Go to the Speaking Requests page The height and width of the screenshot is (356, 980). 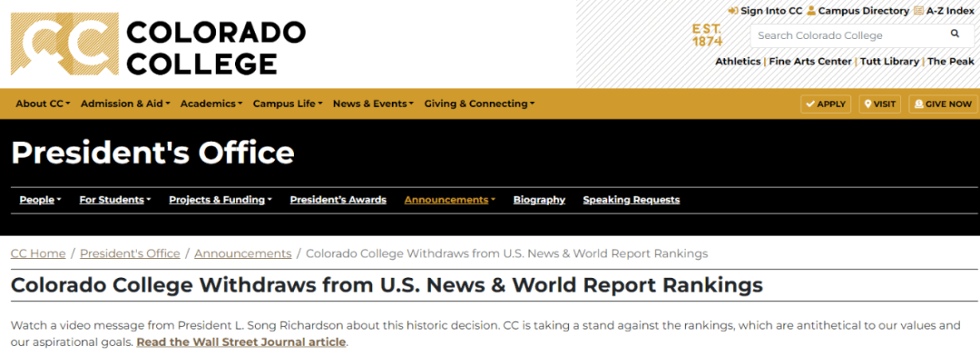pyautogui.click(x=632, y=200)
